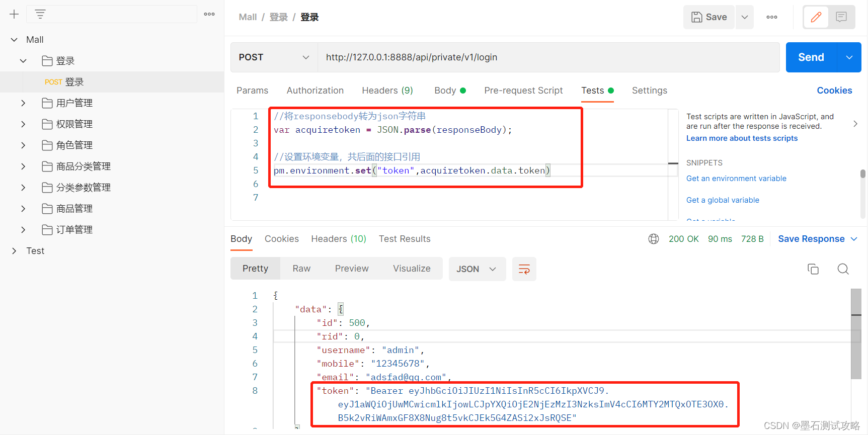Expand the 用户管理 folder
The image size is (868, 435).
click(23, 103)
